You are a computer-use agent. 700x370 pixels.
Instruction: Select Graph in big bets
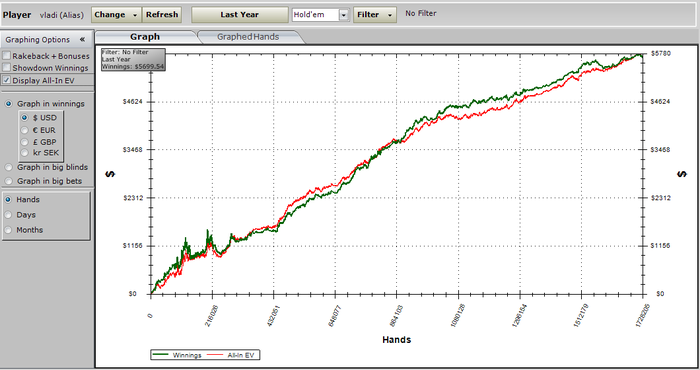[8, 181]
